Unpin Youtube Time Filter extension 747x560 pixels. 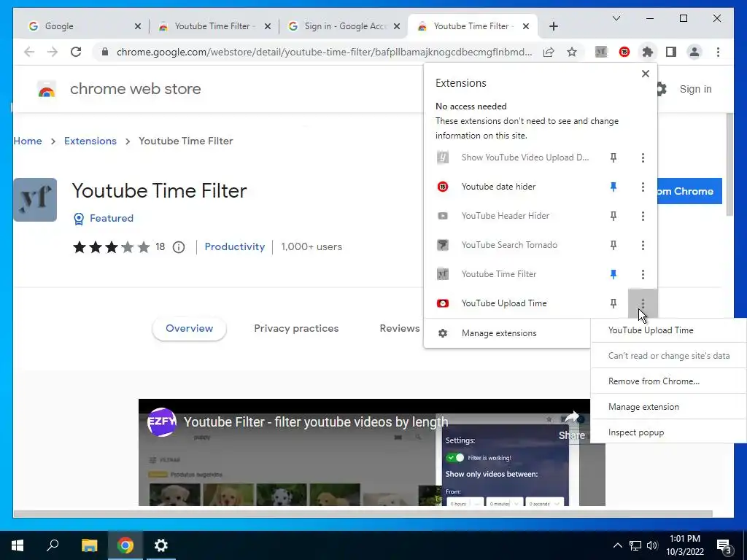click(x=613, y=274)
